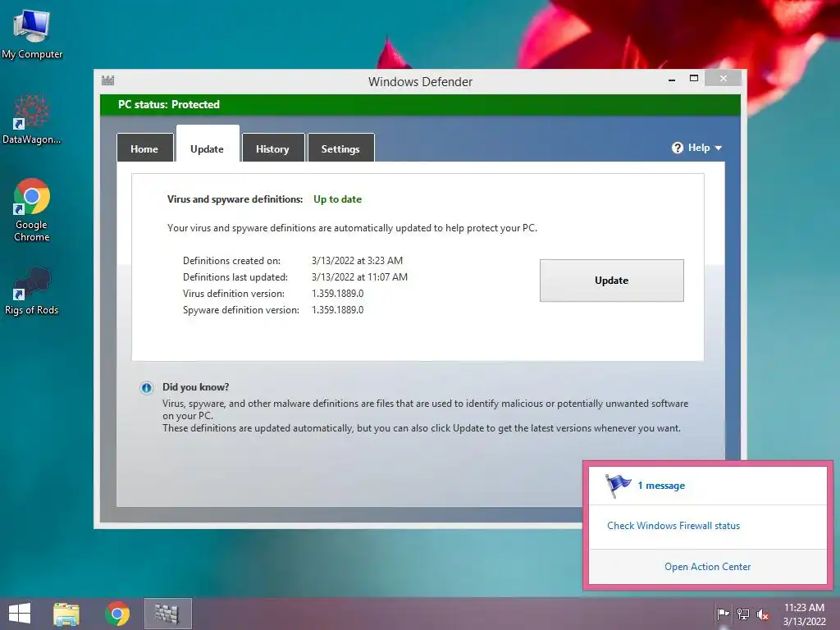Click the Definitions last updated time value
This screenshot has width=840, height=630.
[359, 277]
